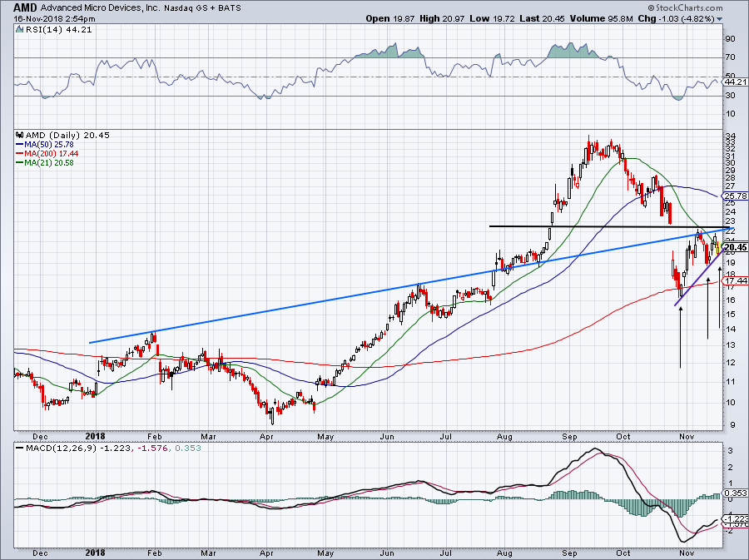
Task: Click the 70 level on the RSI axis
Action: coord(731,57)
